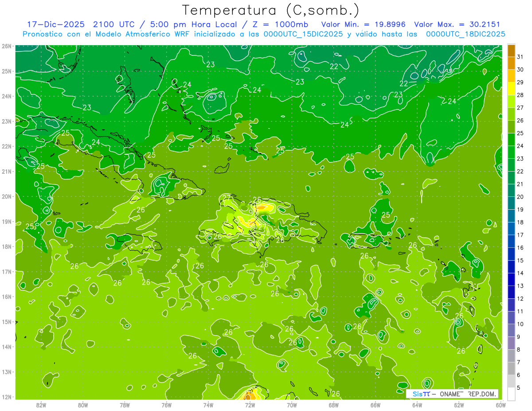
Task: Click the color scale label "21"
Action: pyautogui.click(x=520, y=184)
